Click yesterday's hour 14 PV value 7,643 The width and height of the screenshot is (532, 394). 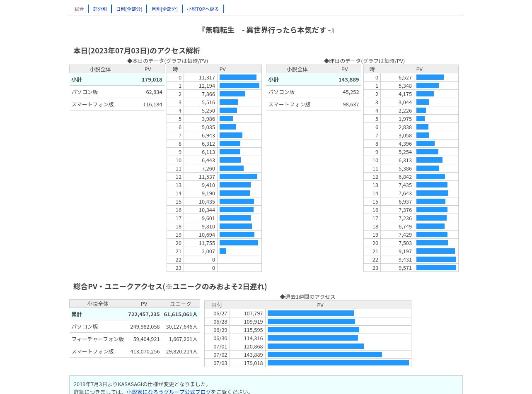point(405,193)
